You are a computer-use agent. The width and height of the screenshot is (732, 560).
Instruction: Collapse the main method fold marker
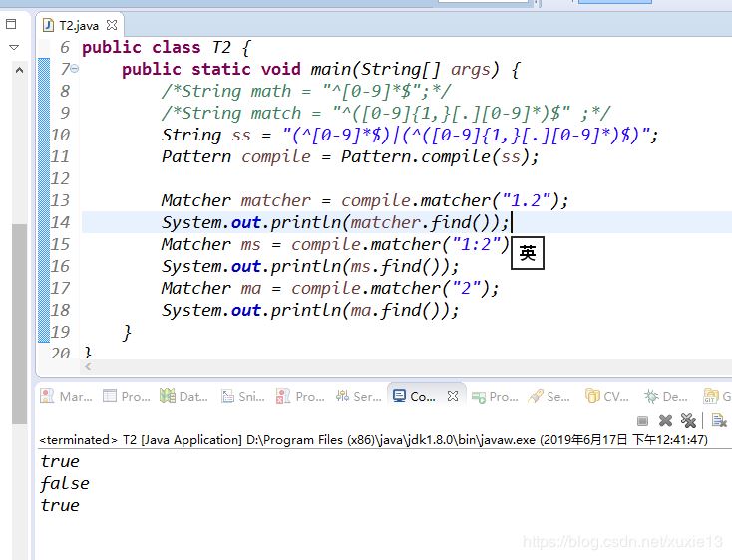pos(75,70)
